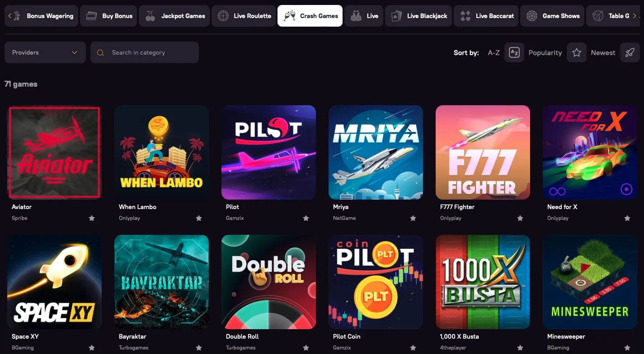Mark Minesweeper as a favorite
Screen dimensions: 644x354
point(627,347)
